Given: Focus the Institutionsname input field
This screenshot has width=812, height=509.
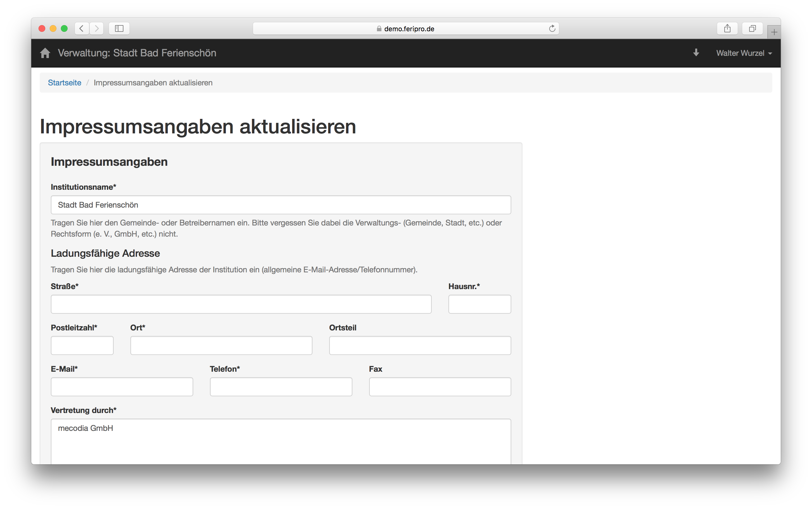Looking at the screenshot, I should coord(281,205).
